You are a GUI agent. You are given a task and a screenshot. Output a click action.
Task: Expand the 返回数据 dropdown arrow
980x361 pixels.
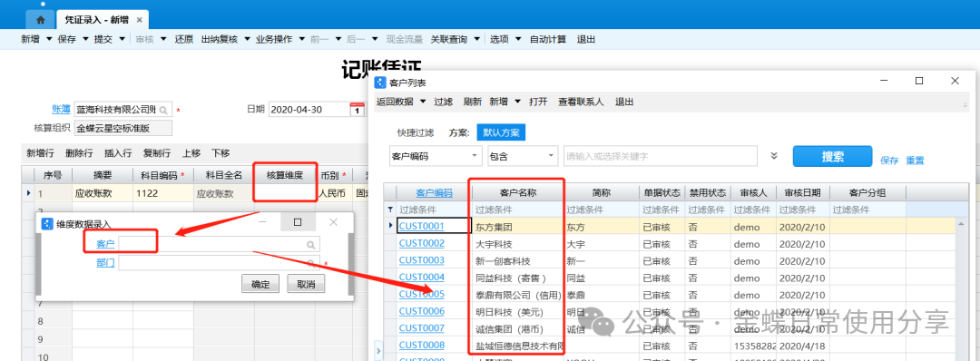tap(423, 102)
